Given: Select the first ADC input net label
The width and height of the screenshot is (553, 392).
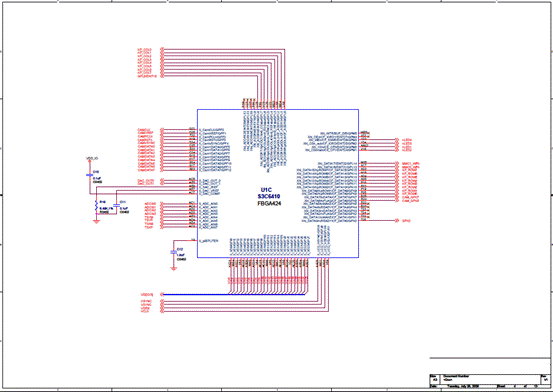Looking at the screenshot, I should click(150, 204).
